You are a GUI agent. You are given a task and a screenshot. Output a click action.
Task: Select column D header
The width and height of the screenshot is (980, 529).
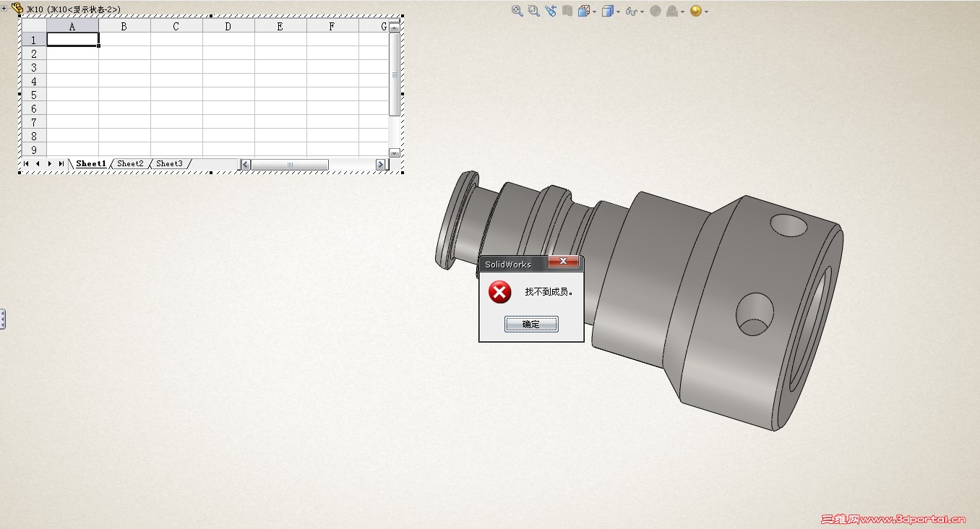[229, 26]
